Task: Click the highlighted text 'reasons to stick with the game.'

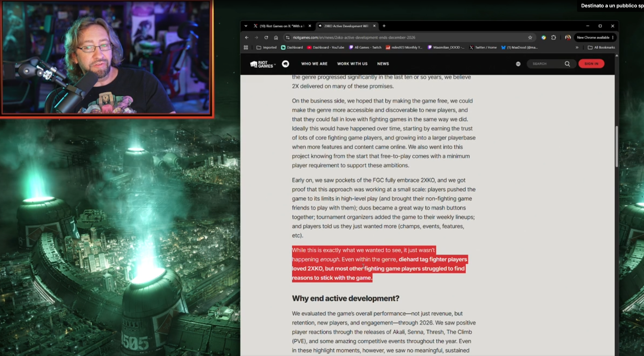Action: click(332, 278)
